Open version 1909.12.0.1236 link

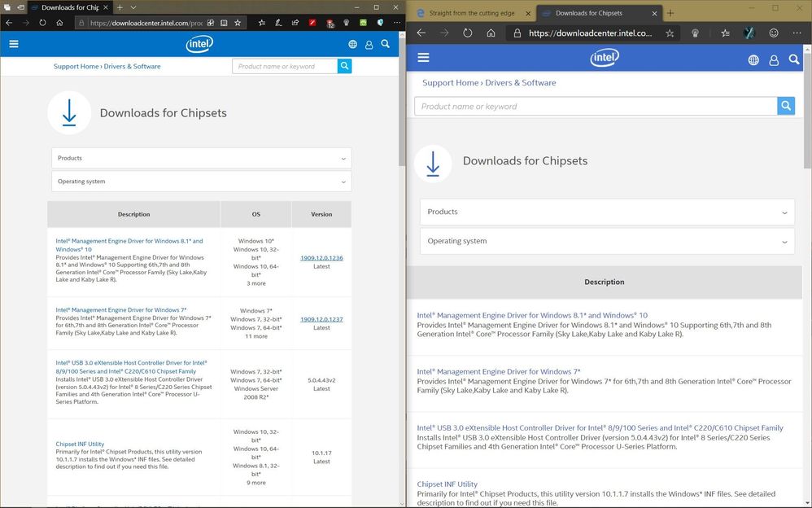click(321, 257)
